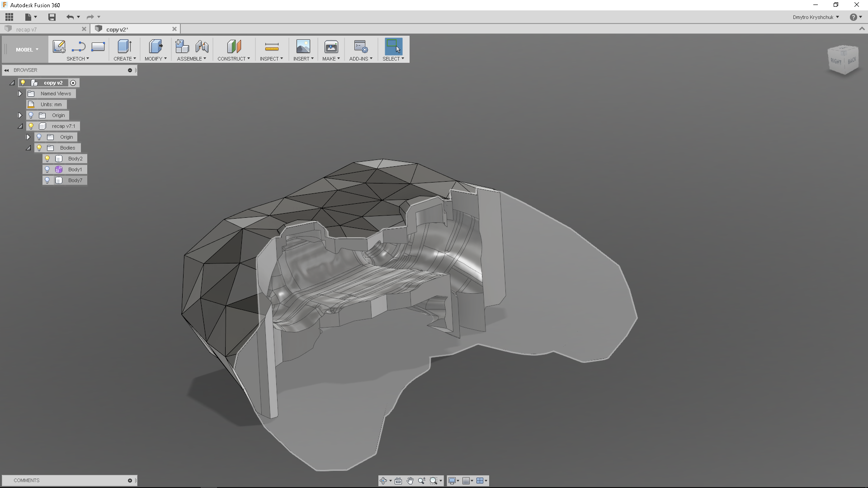The height and width of the screenshot is (488, 868).
Task: Close the recap v7 tab
Action: click(x=84, y=29)
